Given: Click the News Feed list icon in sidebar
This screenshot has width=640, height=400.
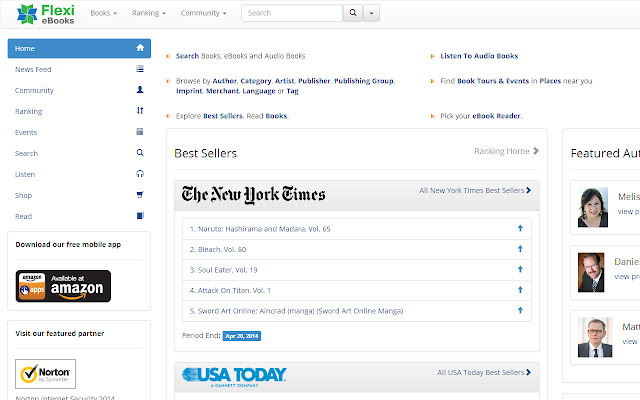Looking at the screenshot, I should [140, 69].
